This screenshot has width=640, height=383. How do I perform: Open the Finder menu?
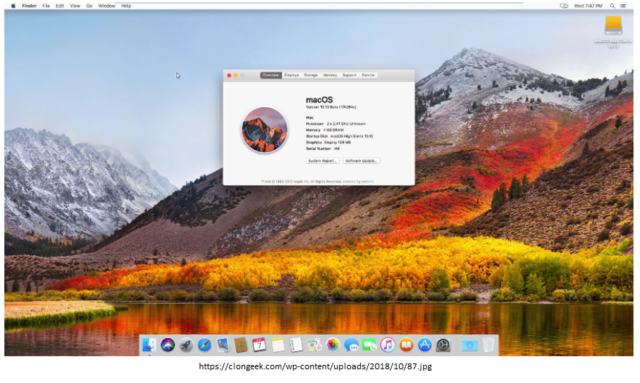(x=29, y=6)
